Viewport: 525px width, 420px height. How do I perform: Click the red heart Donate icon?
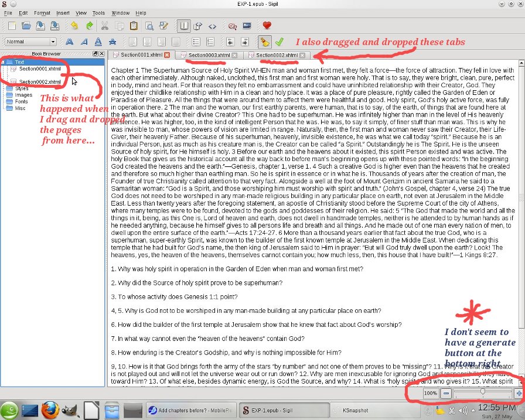[267, 25]
